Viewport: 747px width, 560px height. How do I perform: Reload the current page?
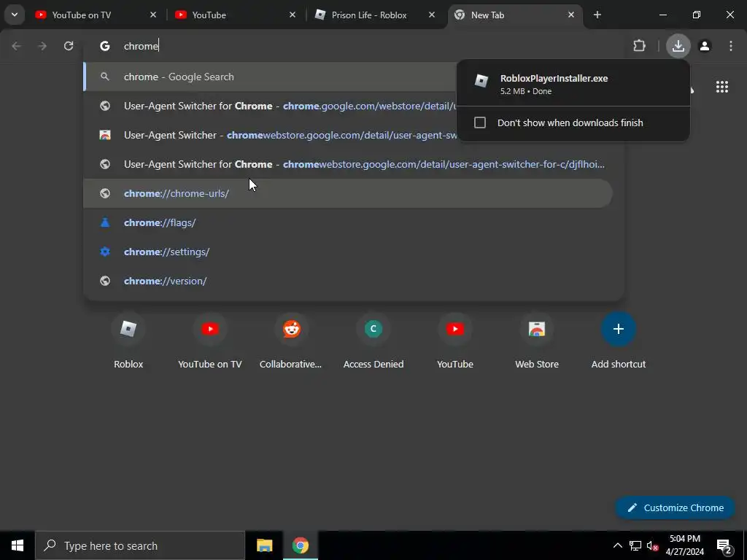point(69,46)
